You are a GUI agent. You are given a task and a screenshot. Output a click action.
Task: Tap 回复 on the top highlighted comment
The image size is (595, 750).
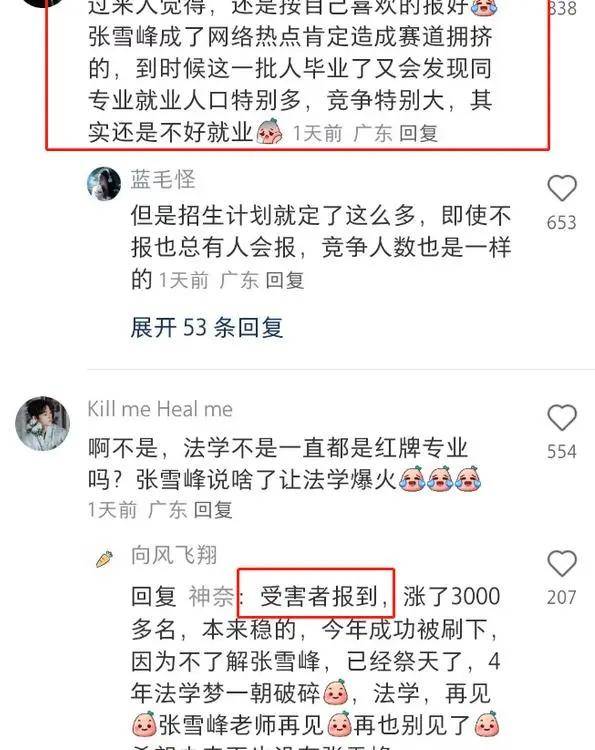(418, 133)
